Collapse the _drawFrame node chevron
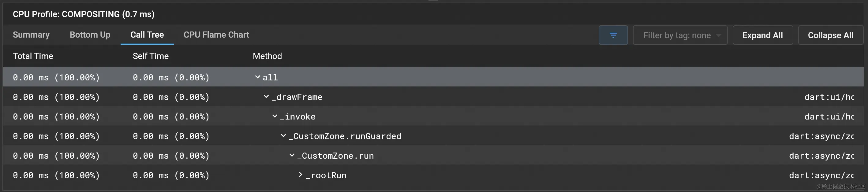 tap(266, 97)
